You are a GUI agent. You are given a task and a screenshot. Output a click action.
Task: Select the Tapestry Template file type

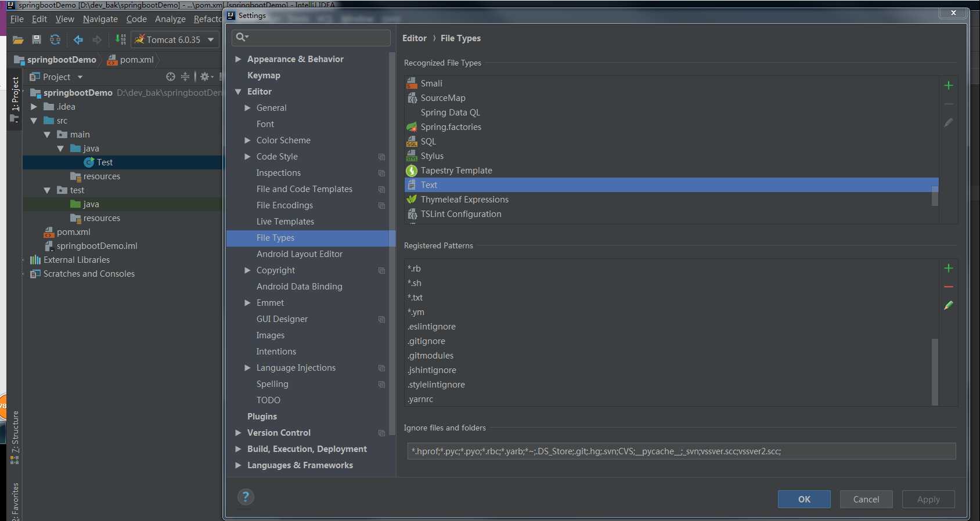point(671,171)
